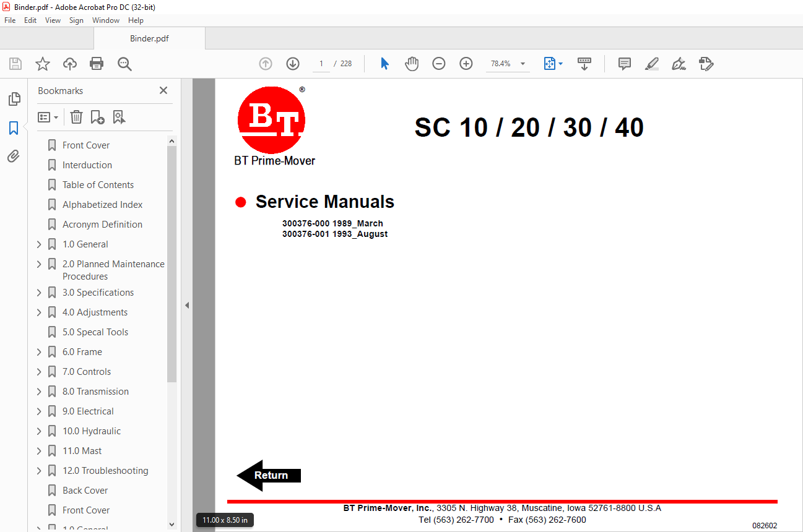This screenshot has height=532, width=803.
Task: Select the Acronym Definition bookmark
Action: pos(102,225)
